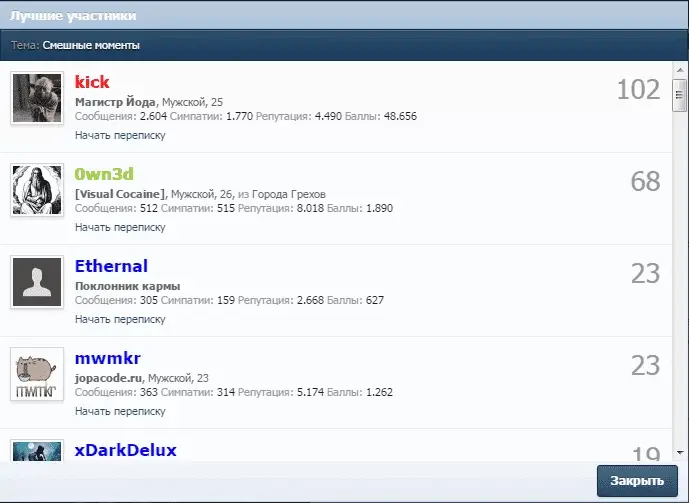689x503 pixels.
Task: Start a conversation with mwmkr
Action: click(120, 411)
